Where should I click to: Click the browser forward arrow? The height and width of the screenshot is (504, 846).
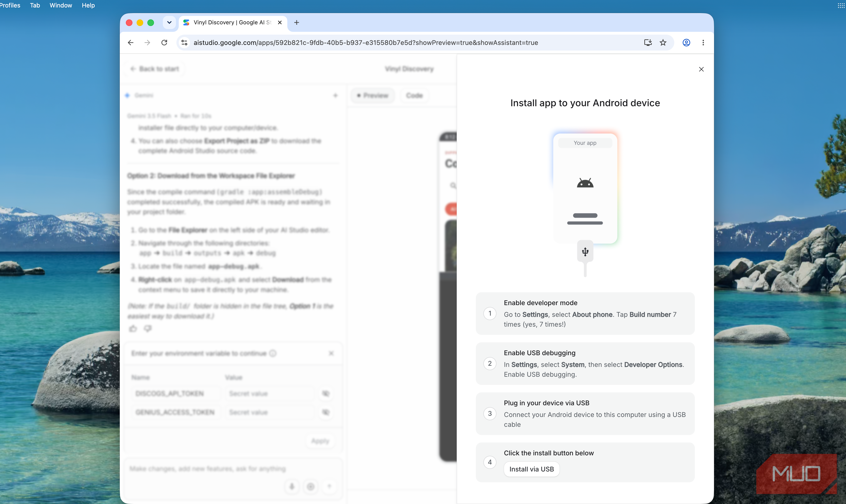click(x=147, y=42)
